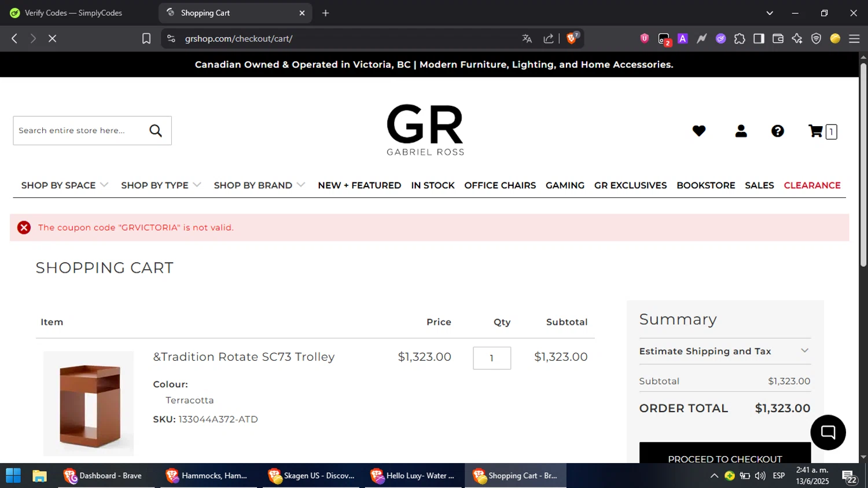
Task: Click the Gabriel Ross logo
Action: (x=425, y=130)
